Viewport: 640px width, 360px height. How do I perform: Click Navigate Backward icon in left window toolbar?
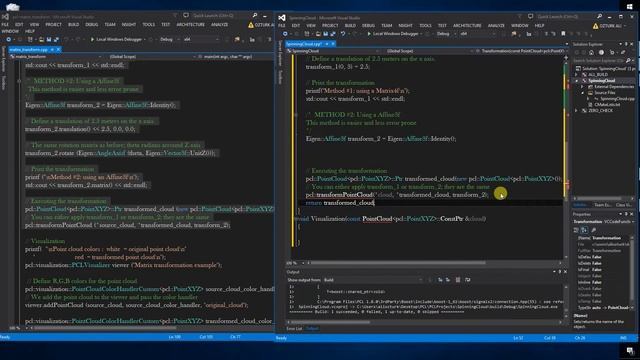point(8,40)
